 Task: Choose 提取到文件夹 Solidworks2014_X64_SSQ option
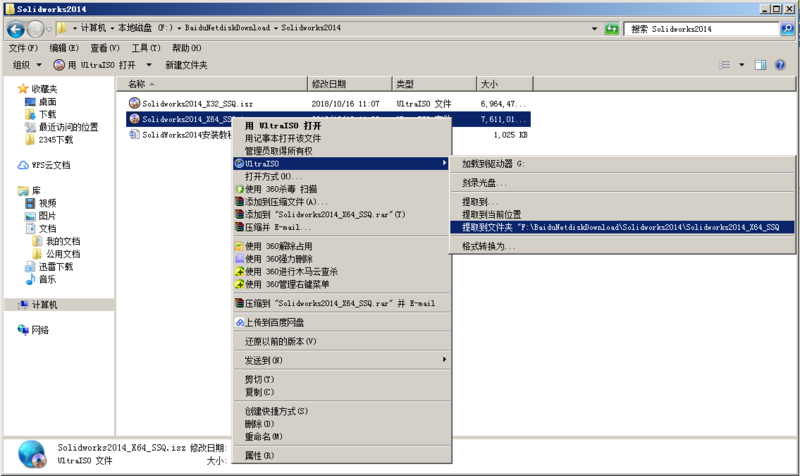point(622,227)
